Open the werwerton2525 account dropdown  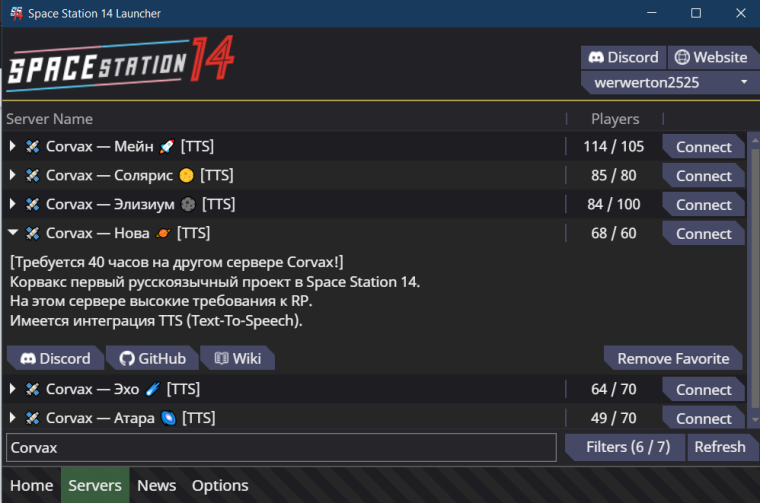(x=670, y=82)
